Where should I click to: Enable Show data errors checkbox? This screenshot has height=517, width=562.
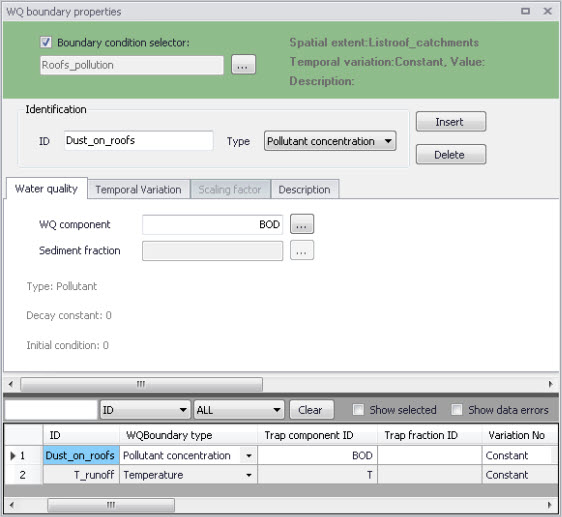[x=457, y=409]
